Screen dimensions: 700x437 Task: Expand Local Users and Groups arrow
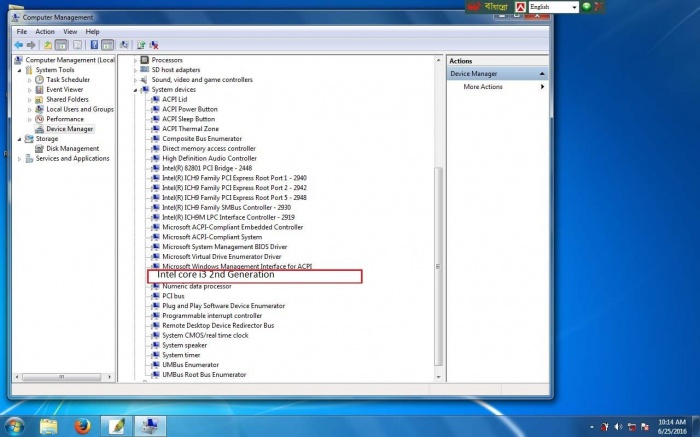[x=29, y=109]
